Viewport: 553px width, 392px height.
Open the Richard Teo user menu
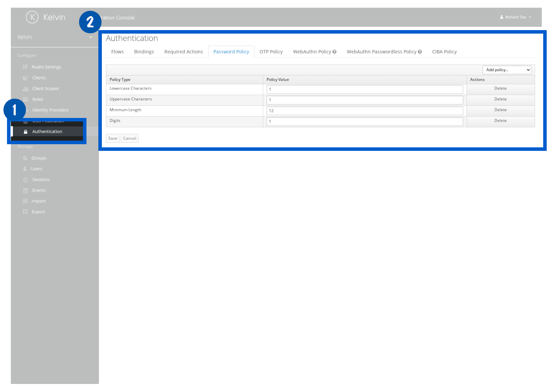click(x=516, y=17)
